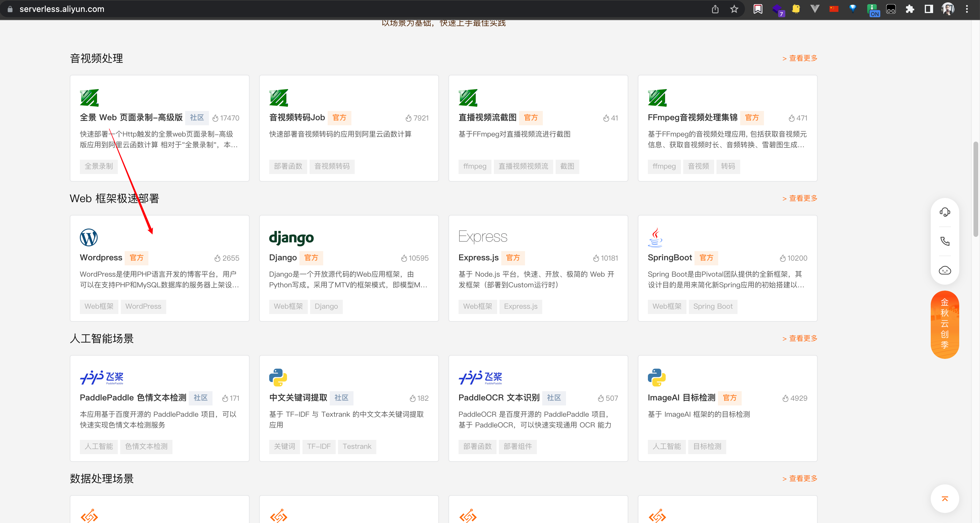The width and height of the screenshot is (980, 523).
Task: Click the FFmpeg logo on 音视频转码Job card
Action: [x=278, y=98]
